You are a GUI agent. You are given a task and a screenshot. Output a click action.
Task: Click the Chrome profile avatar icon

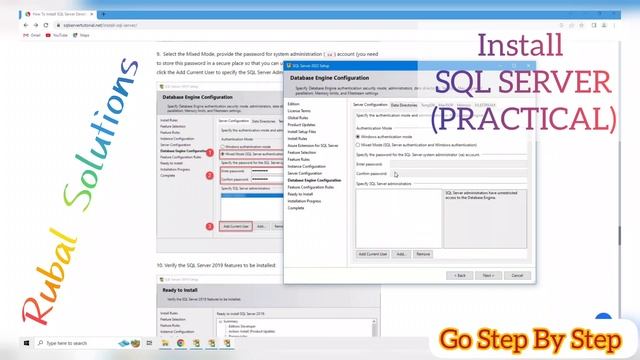click(x=604, y=25)
